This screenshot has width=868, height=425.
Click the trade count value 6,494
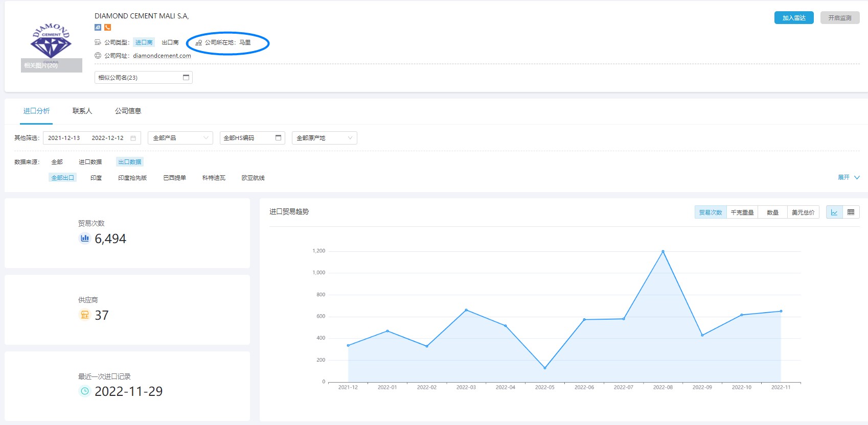point(110,239)
